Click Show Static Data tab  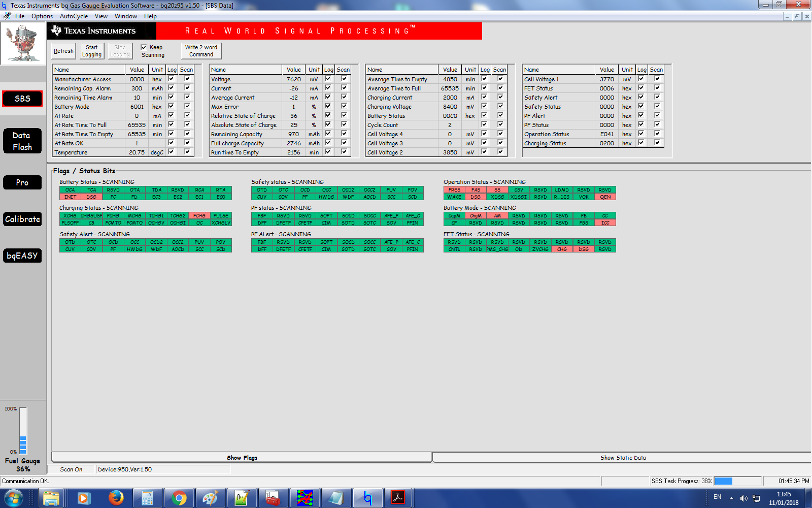point(623,458)
